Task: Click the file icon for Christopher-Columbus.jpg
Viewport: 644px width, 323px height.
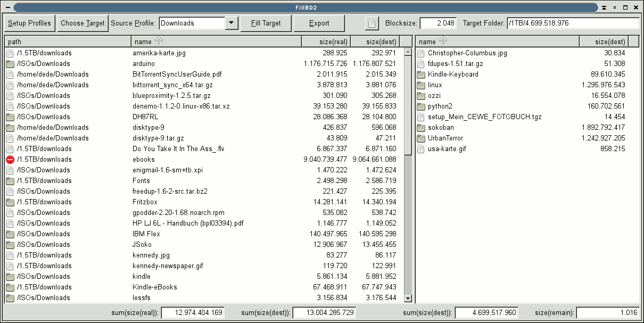Action: [x=421, y=53]
